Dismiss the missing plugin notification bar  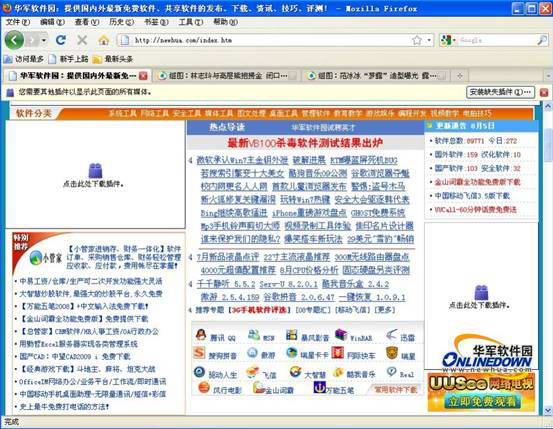[544, 92]
